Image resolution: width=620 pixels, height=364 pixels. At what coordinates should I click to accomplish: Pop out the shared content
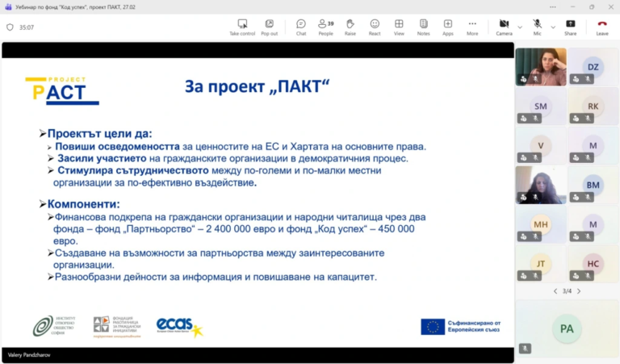[270, 27]
